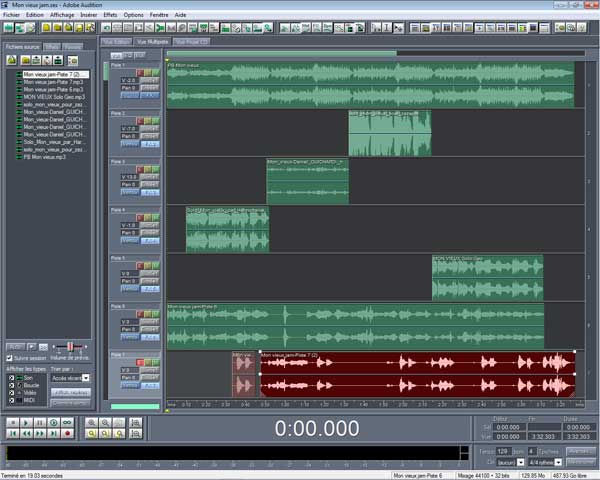Open the Effets menu
This screenshot has height=480, width=600.
point(110,15)
